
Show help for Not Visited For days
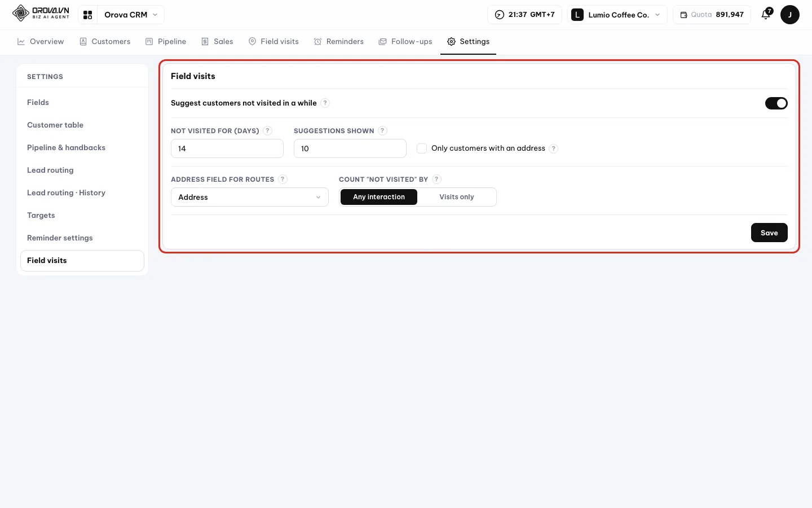(268, 130)
